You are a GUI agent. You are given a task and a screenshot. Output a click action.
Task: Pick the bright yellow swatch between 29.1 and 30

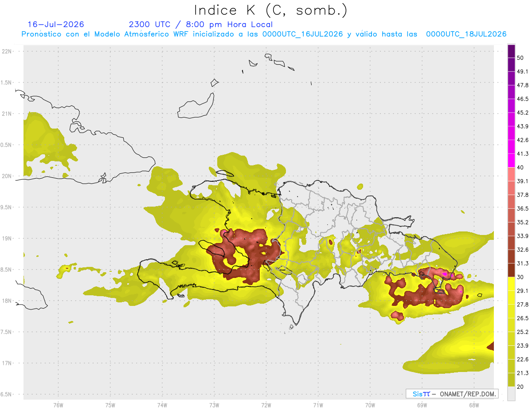point(511,284)
